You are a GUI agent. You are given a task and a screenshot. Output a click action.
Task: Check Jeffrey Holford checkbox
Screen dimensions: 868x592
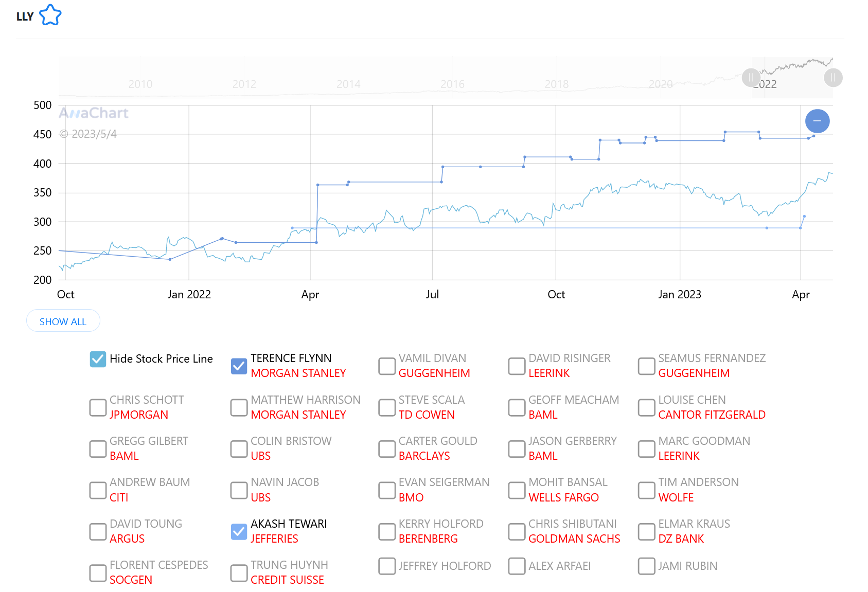click(x=387, y=566)
